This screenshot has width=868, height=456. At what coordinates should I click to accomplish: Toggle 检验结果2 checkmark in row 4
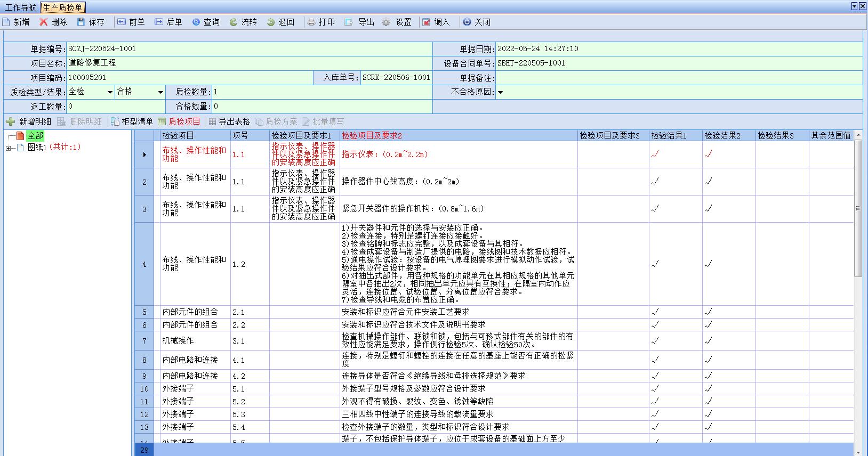pyautogui.click(x=708, y=263)
